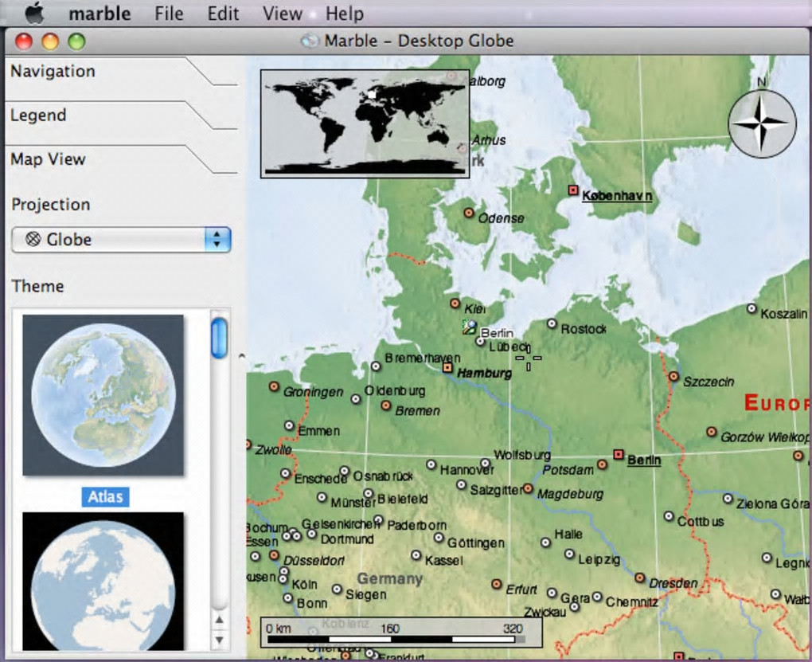Click the Kiel city marker
Screen dimensions: 812x662
(455, 304)
